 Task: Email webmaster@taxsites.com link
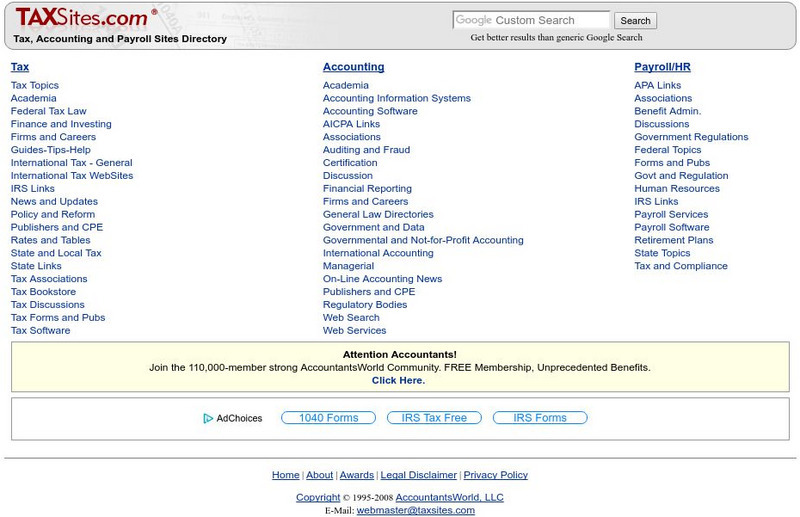coord(415,510)
